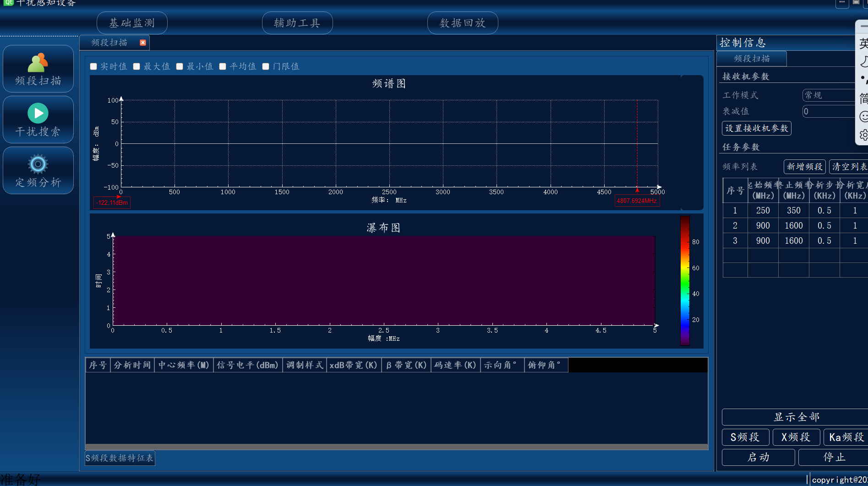Click the 示向角° column header
868x486 pixels.
point(502,365)
